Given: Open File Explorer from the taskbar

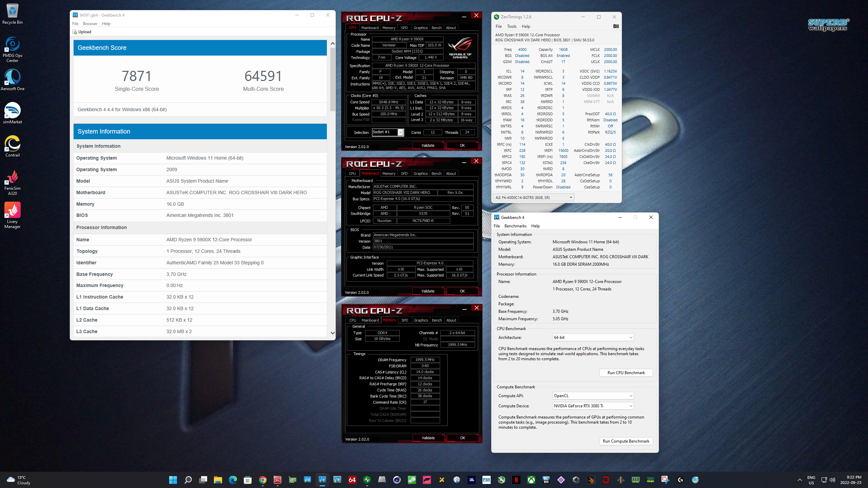Looking at the screenshot, I should (218, 480).
